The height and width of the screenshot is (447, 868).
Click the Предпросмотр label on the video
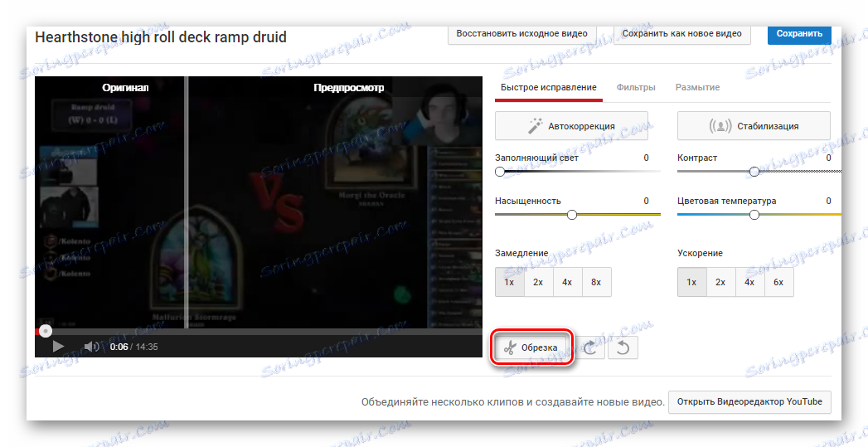(x=349, y=88)
